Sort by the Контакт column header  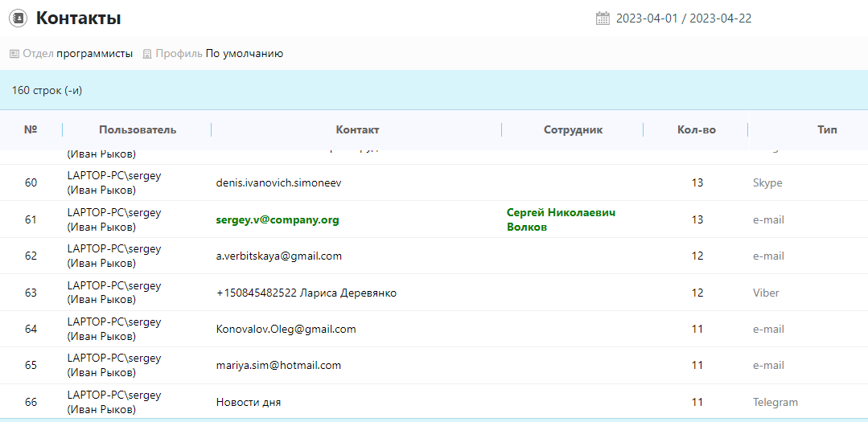tap(357, 129)
